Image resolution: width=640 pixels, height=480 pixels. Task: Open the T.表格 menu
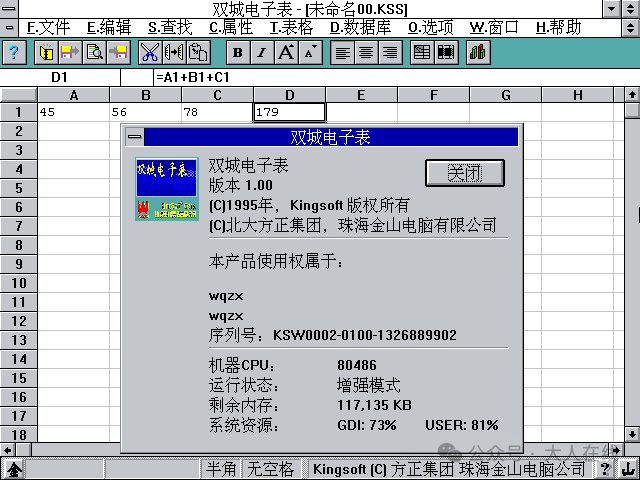(291, 28)
